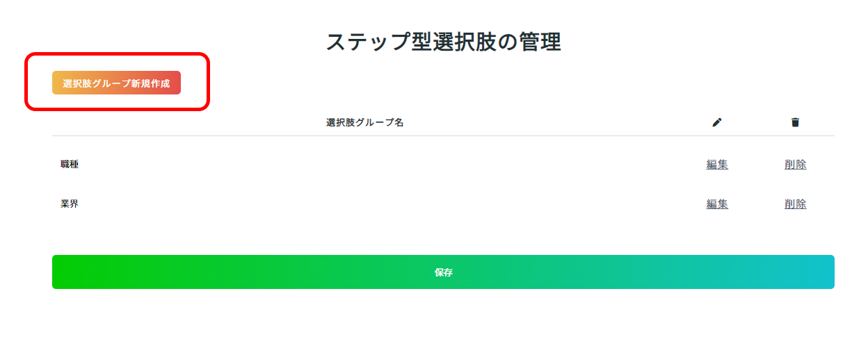This screenshot has width=868, height=364.
Task: Open 編集 link for 業界 row
Action: (717, 204)
